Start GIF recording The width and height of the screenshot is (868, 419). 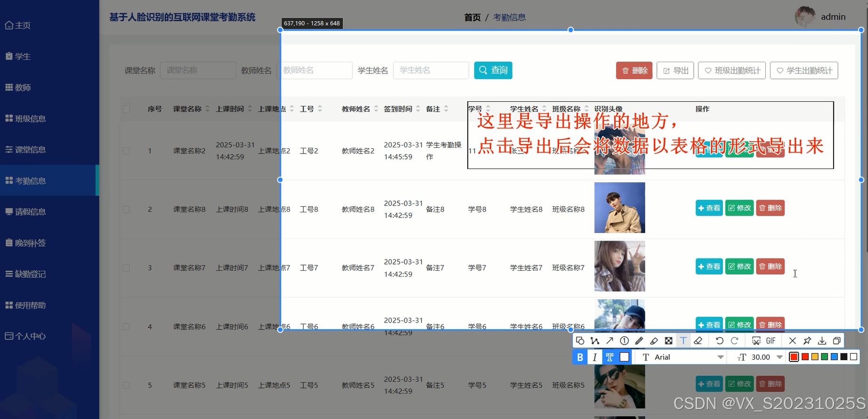(x=771, y=341)
